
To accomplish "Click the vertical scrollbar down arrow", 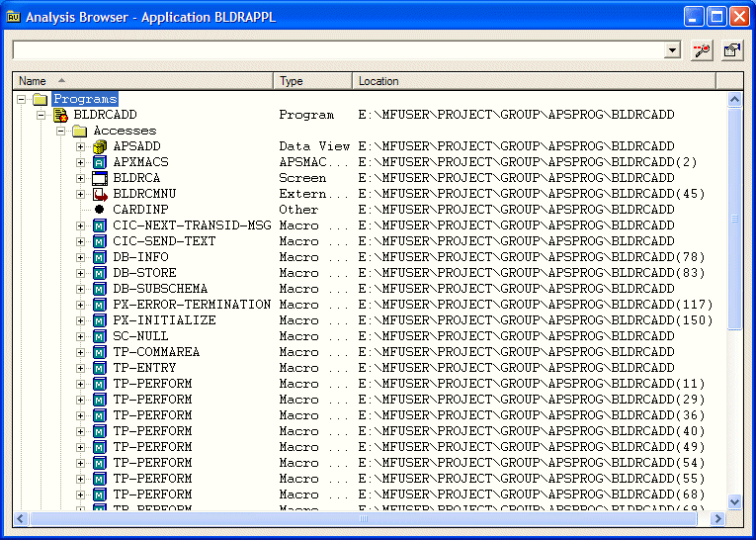I will point(734,501).
